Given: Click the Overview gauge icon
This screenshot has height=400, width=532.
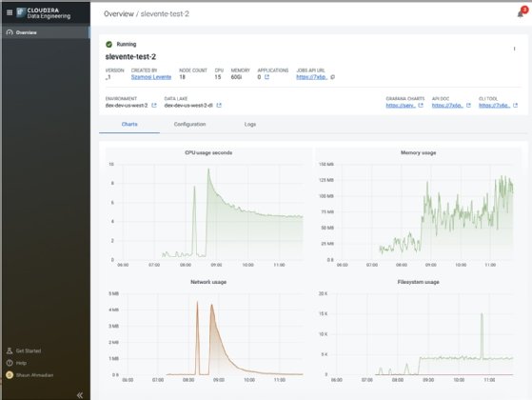Looking at the screenshot, I should tap(10, 32).
